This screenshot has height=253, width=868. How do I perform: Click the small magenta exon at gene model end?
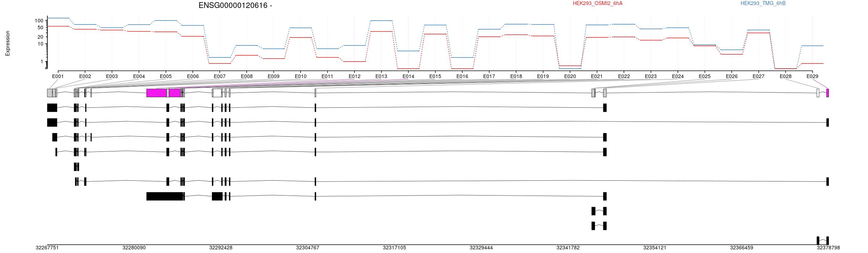[x=827, y=93]
